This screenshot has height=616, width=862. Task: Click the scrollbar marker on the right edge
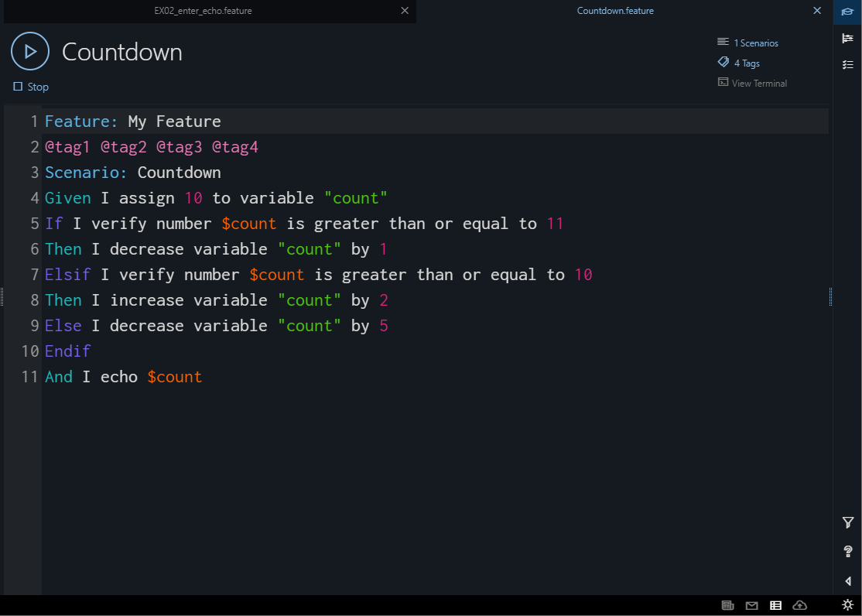(830, 296)
